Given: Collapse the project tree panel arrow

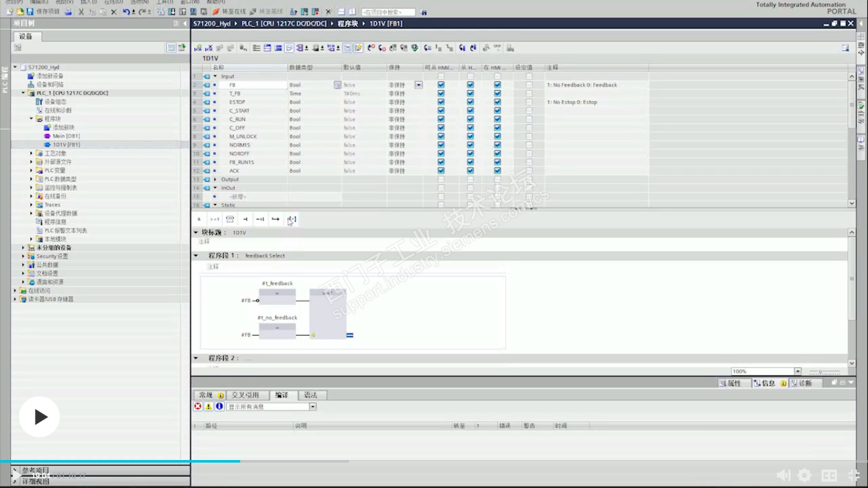Looking at the screenshot, I should click(185, 24).
